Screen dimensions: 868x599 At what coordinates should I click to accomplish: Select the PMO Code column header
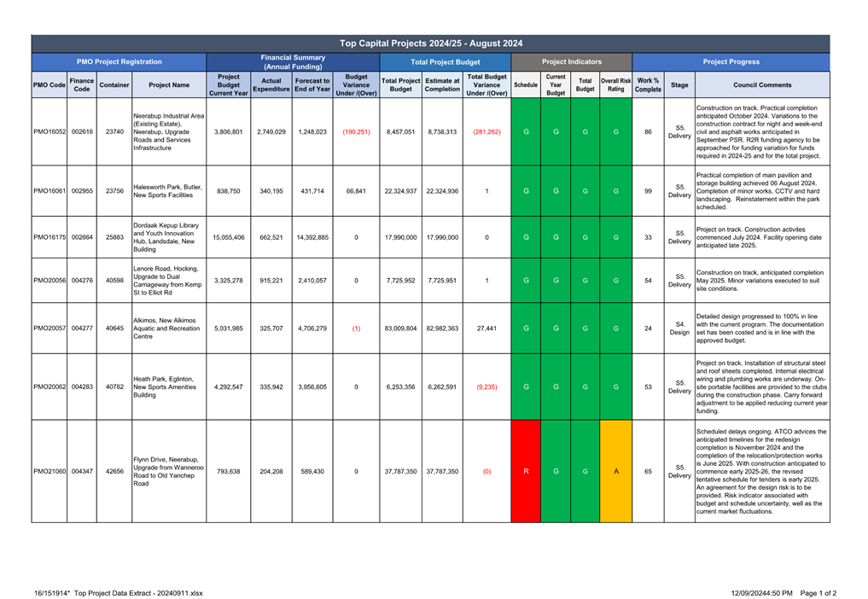50,84
